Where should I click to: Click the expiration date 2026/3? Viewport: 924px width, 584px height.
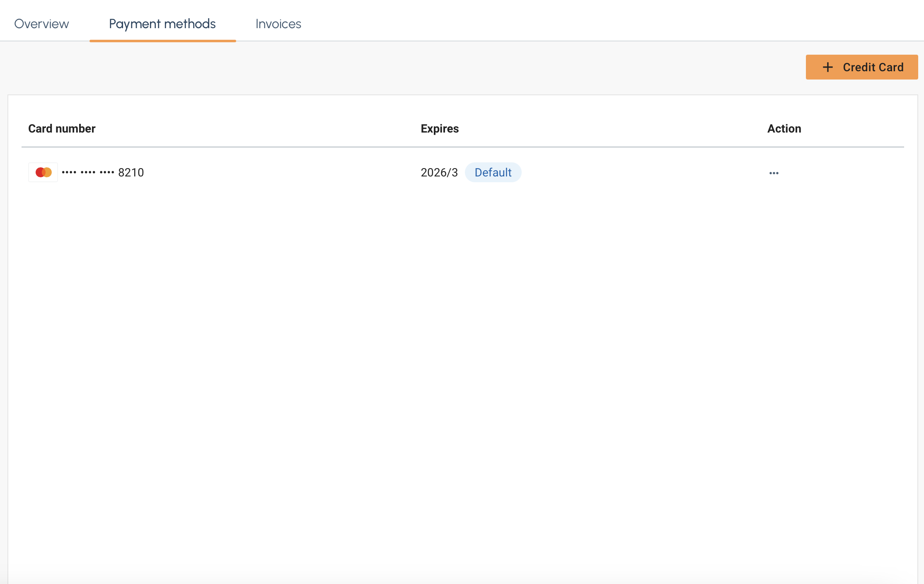(x=439, y=173)
